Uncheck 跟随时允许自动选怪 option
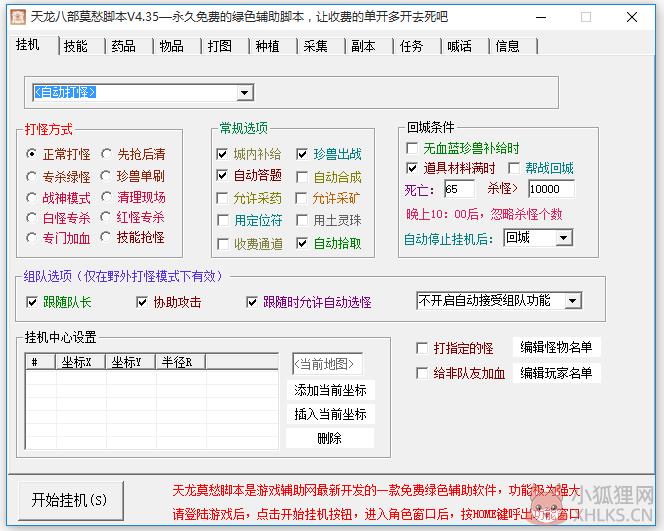664x531 pixels. coord(252,302)
